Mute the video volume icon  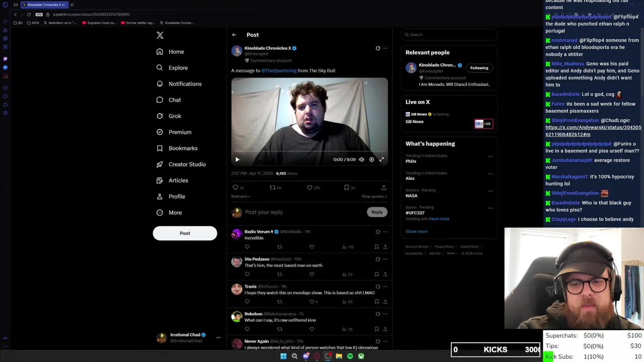click(361, 159)
